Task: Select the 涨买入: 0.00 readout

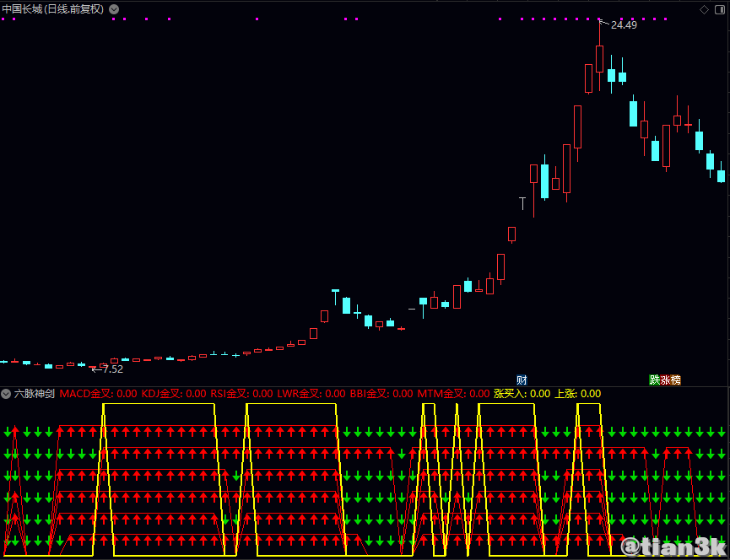Action: coord(522,394)
